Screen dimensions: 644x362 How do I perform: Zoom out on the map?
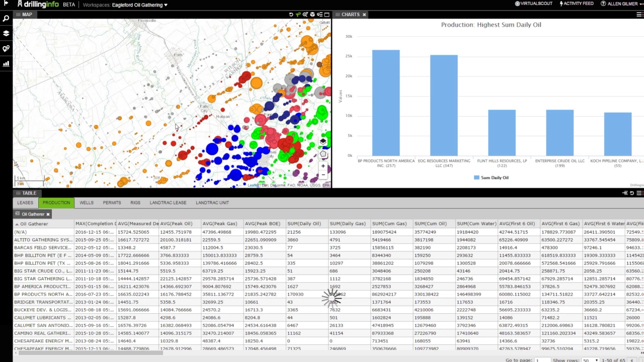[x=323, y=175]
